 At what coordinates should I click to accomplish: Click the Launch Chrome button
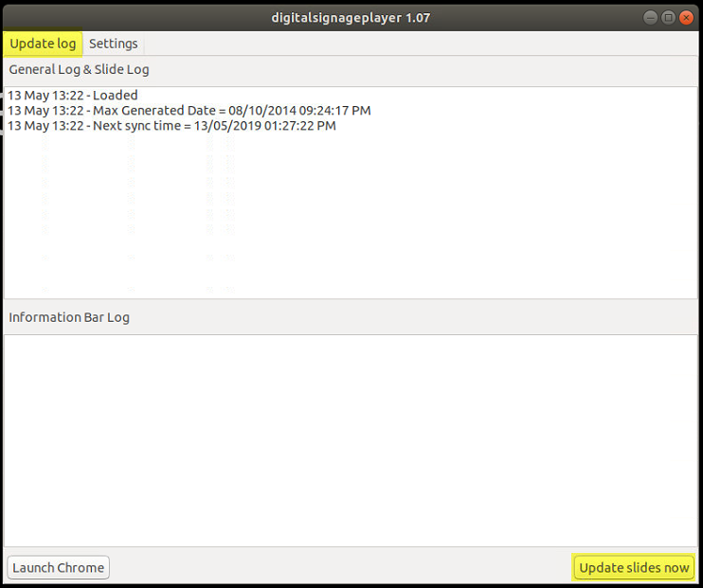pos(59,567)
